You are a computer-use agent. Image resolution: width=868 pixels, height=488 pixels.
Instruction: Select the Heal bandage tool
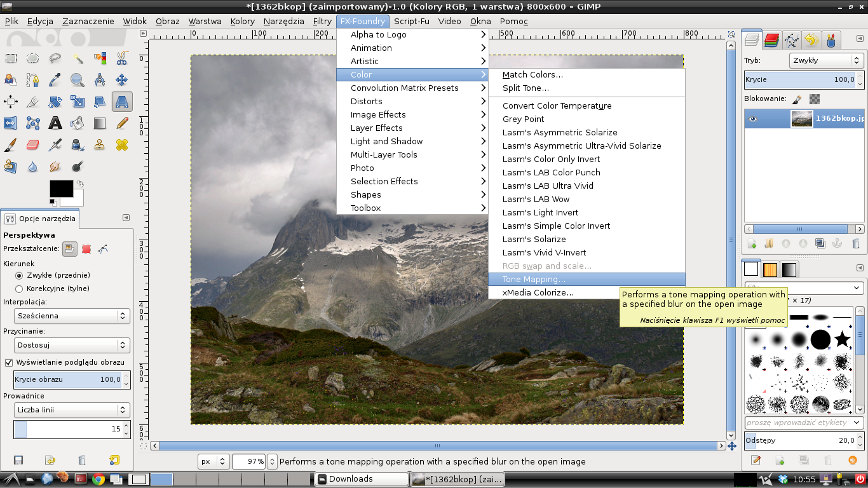[122, 145]
